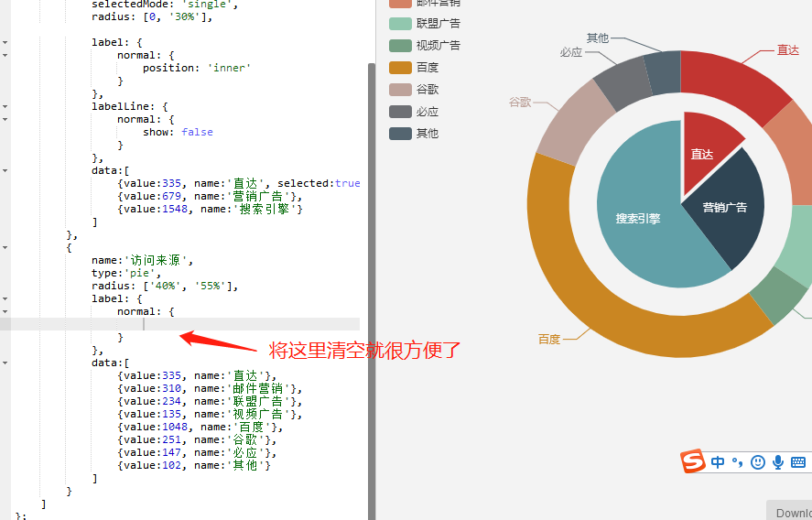Click the 谷歌 label outside the ring
This screenshot has width=812, height=520.
520,102
